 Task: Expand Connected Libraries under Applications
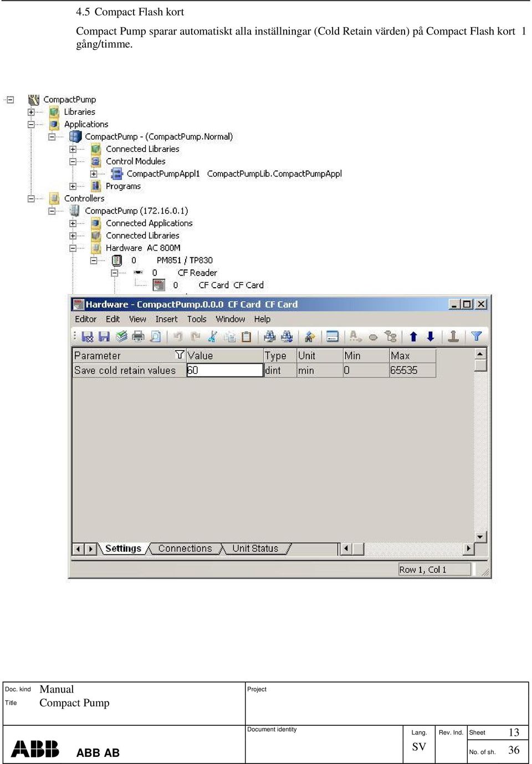click(x=73, y=149)
